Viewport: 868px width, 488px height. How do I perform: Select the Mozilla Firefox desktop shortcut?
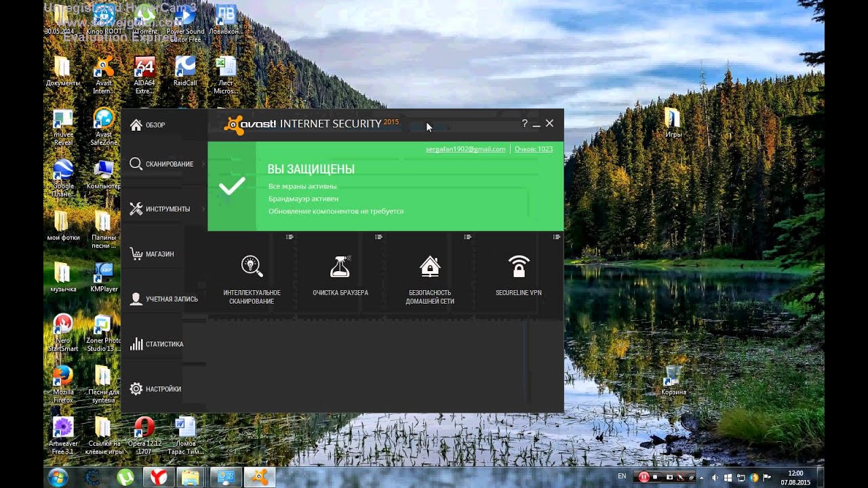63,384
